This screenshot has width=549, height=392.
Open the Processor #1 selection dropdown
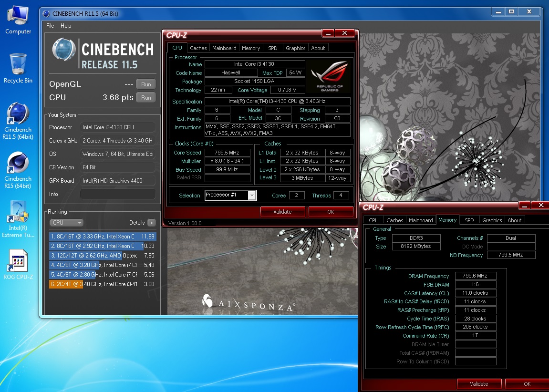[231, 196]
